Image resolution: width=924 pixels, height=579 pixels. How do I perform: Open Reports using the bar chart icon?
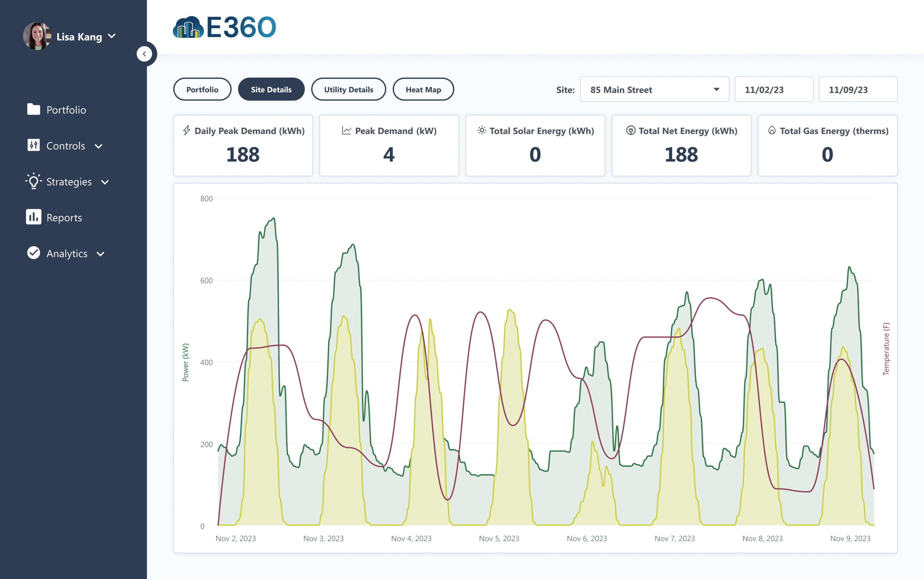pos(34,217)
